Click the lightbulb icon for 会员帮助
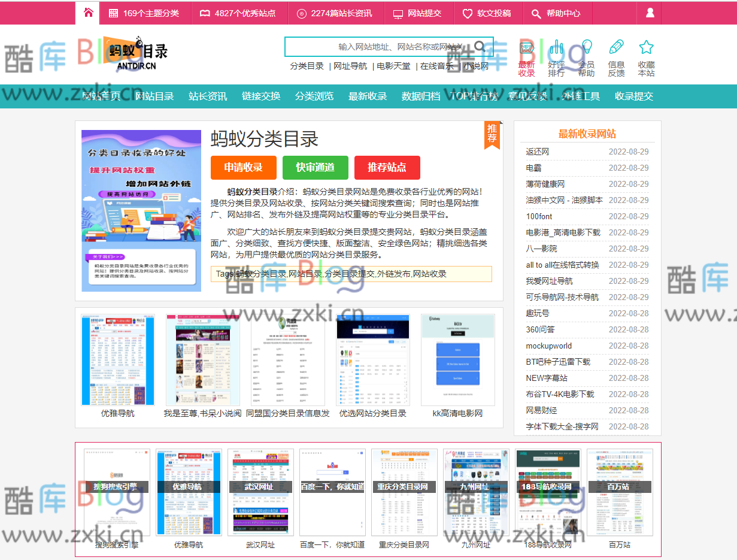 [587, 48]
